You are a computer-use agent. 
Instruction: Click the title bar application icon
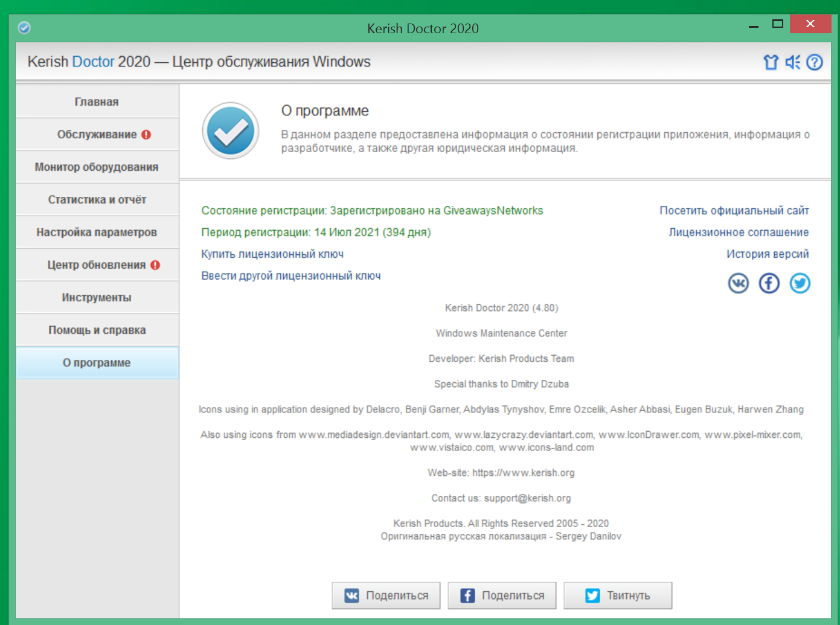pyautogui.click(x=24, y=28)
